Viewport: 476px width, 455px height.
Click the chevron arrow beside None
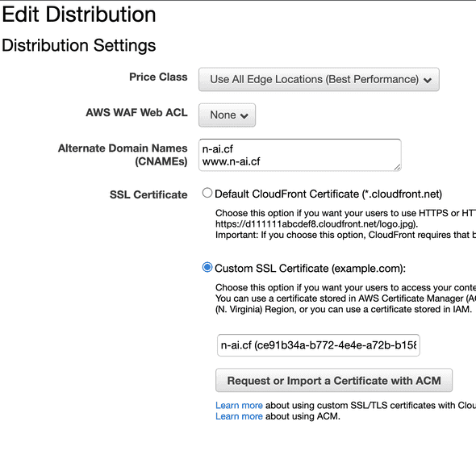coord(244,115)
